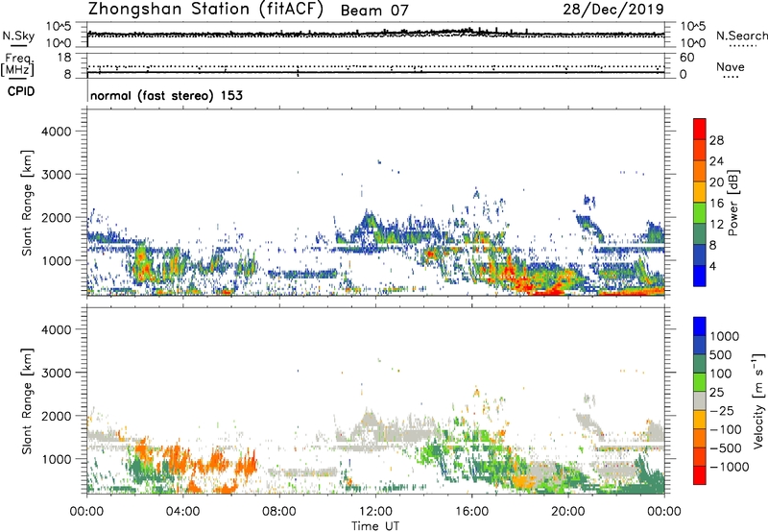Screen dimensions: 768x532
Task: Click the '4' value on power colorbar
Action: coord(713,267)
